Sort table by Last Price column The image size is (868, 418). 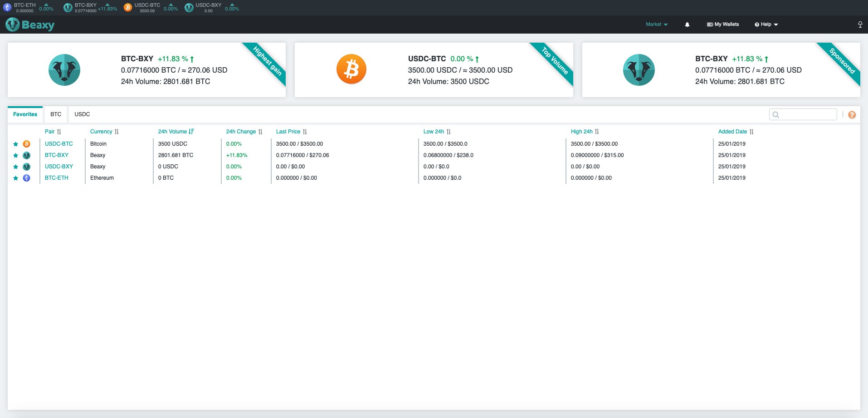(292, 132)
